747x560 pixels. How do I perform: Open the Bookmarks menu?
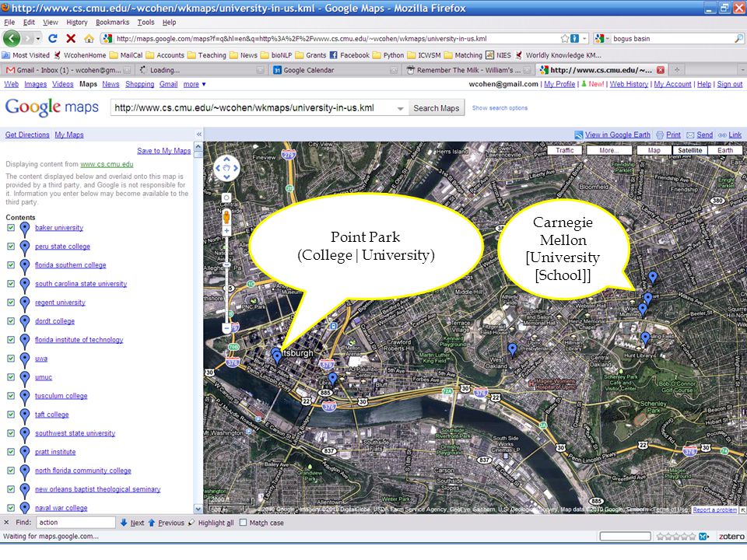click(112, 22)
